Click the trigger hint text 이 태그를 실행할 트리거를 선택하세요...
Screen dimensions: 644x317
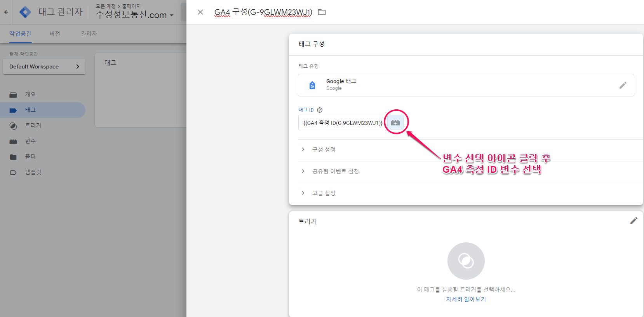click(466, 289)
